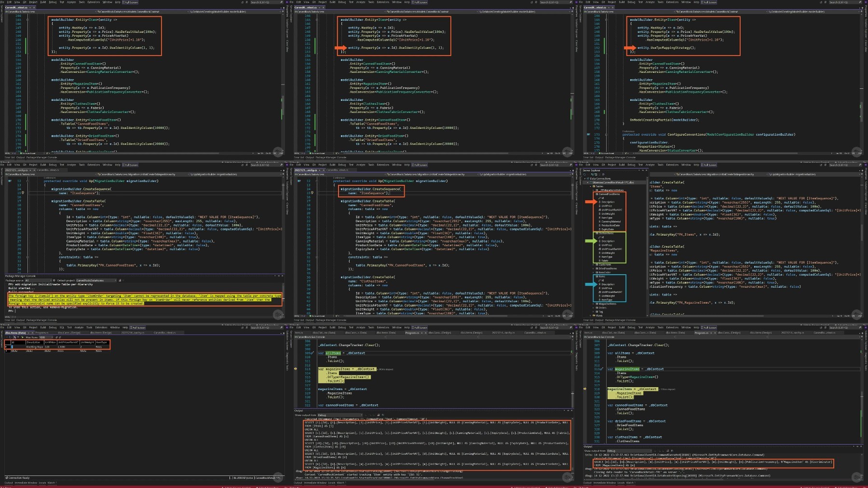Switch to Program.cs tab in dbo.Items window

point(42,333)
